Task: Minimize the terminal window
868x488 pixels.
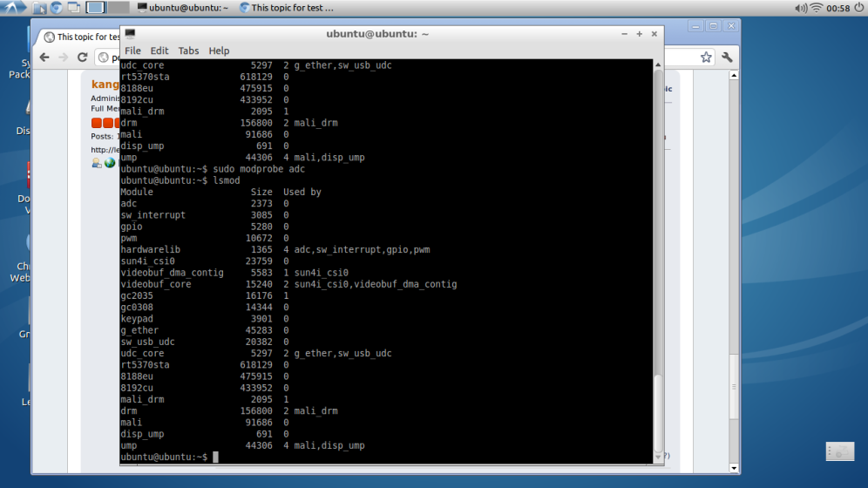Action: point(625,34)
